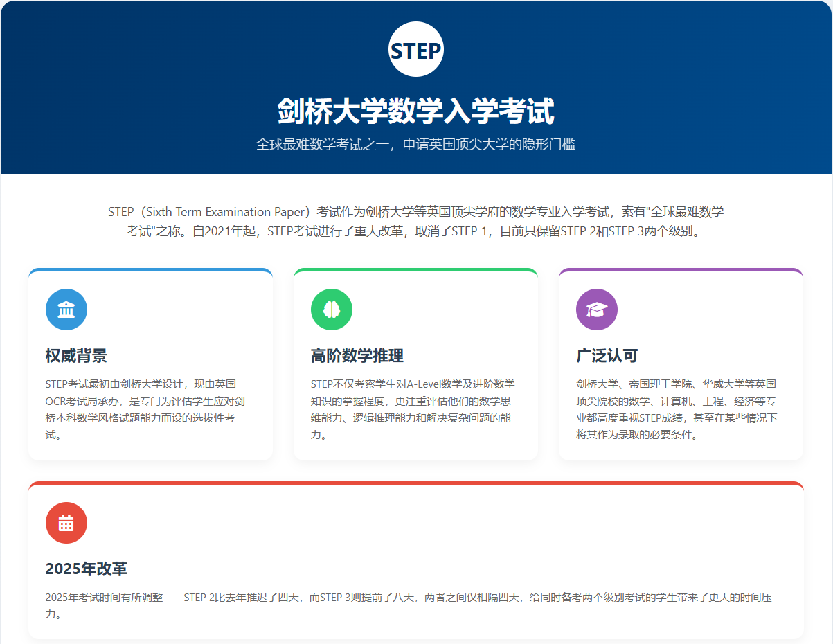Click the intro paragraph about Sixth Term Examination Paper
833x644 pixels.
point(415,222)
